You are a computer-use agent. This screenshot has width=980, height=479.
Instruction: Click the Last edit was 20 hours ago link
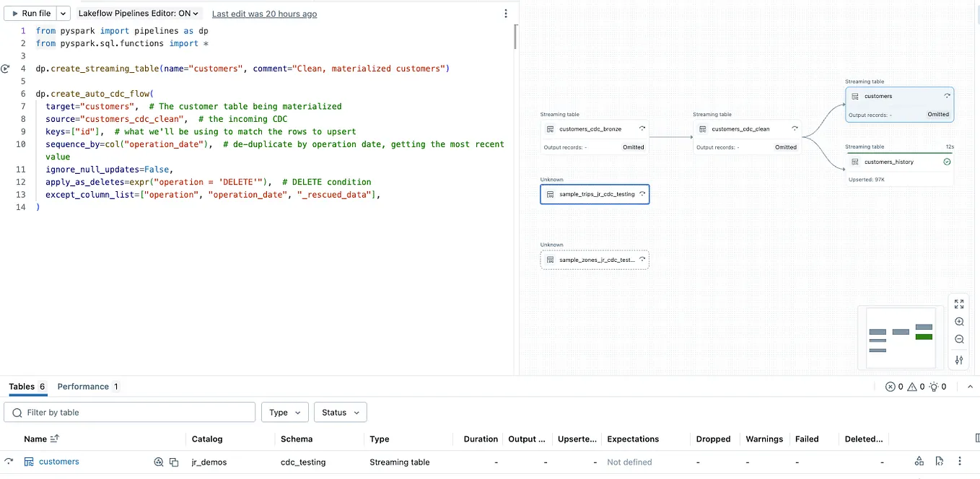click(264, 14)
